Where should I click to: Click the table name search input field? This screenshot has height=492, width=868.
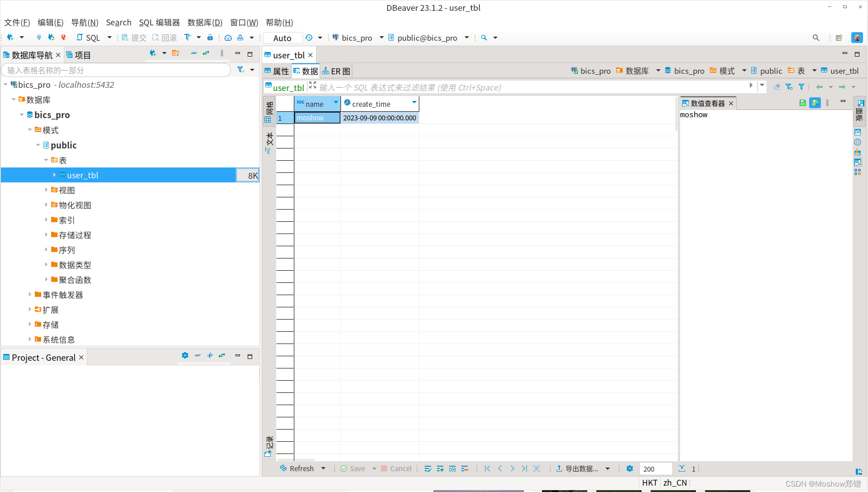pyautogui.click(x=116, y=70)
